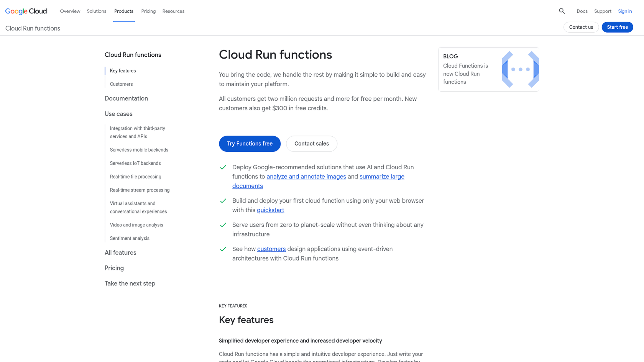Go to Documentation section in sidebar
The height and width of the screenshot is (362, 644).
pos(126,98)
